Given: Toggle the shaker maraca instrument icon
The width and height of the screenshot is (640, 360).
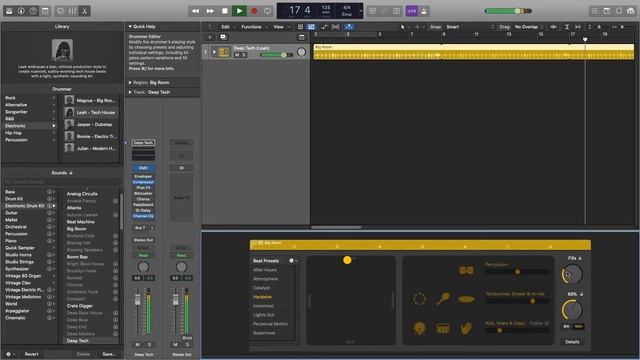Looking at the screenshot, I should [443, 299].
